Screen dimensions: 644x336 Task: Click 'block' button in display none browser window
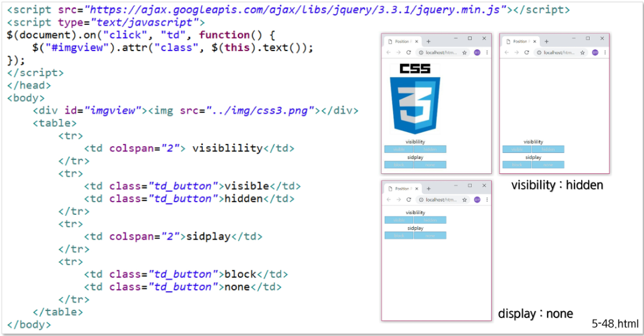[x=399, y=235]
